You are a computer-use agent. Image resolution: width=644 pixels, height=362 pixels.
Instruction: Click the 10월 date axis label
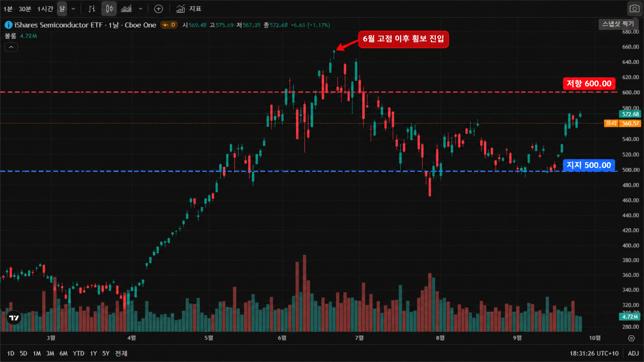(595, 338)
